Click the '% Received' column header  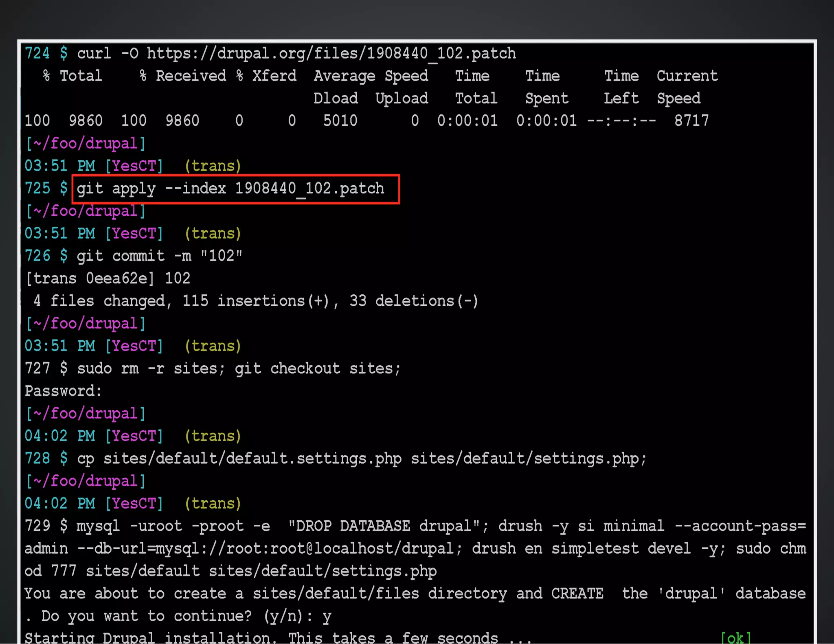[182, 76]
